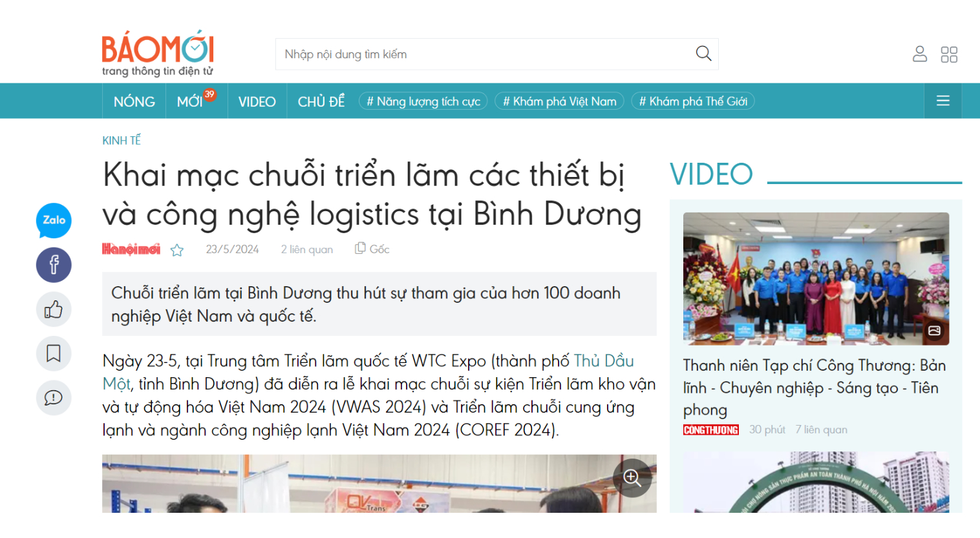This screenshot has height=538, width=980.
Task: Open the NÓNG tab
Action: [134, 101]
